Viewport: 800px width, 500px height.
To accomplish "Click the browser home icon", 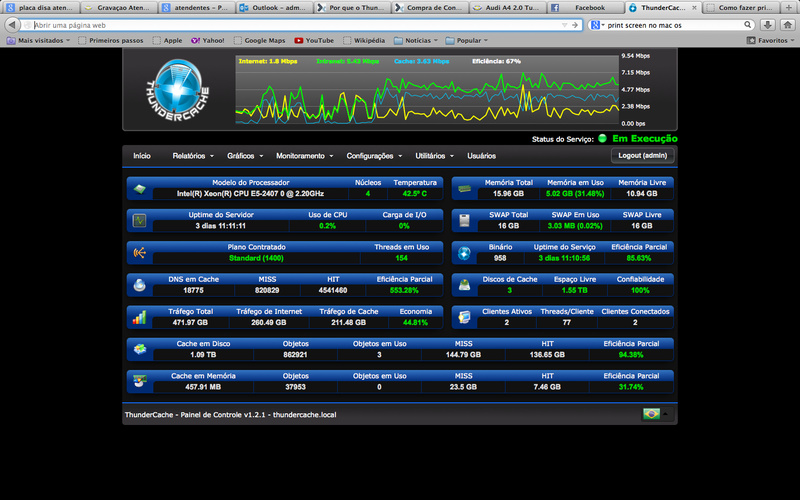I will [788, 24].
